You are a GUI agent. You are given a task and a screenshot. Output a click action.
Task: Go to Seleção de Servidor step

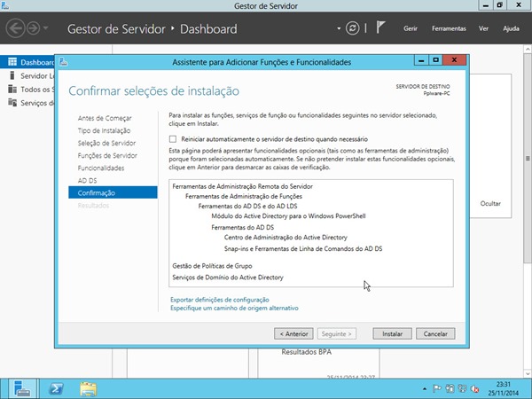click(x=106, y=143)
